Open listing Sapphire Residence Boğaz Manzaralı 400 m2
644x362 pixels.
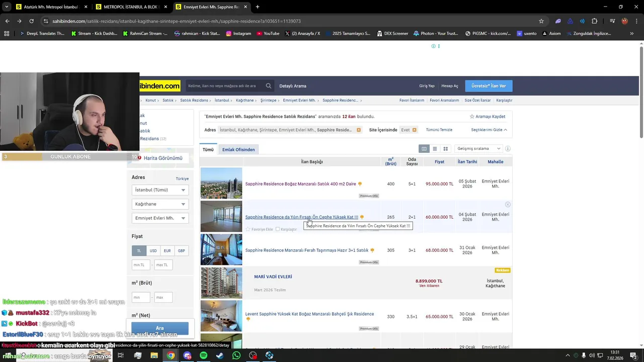coord(300,184)
